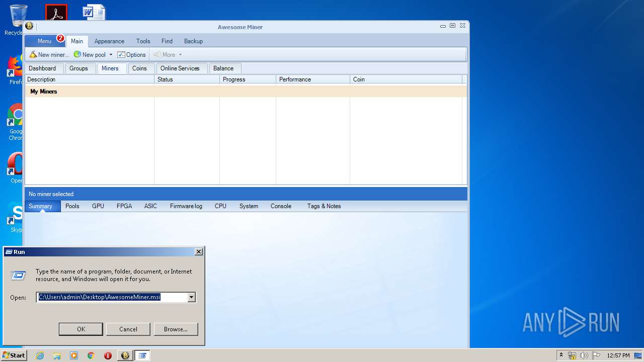
Task: Open the System detail tab
Action: 249,206
